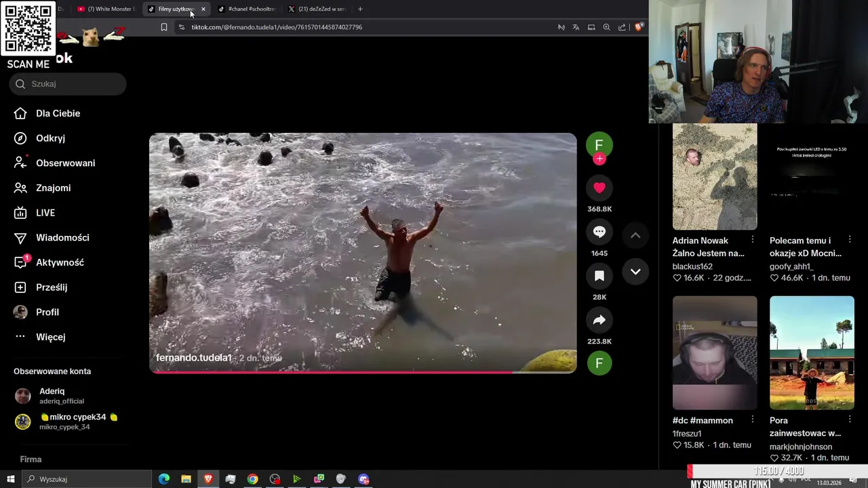Like the video with the heart icon
Image resolution: width=868 pixels, height=488 pixels.
click(x=599, y=188)
